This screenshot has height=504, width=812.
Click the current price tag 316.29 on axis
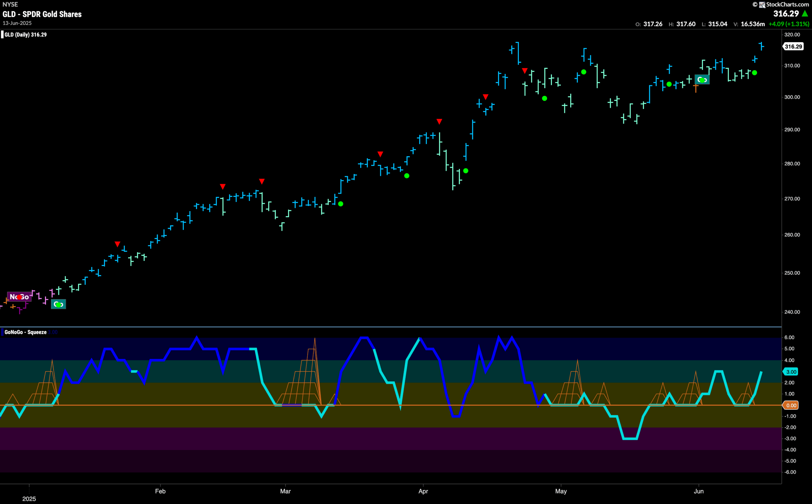coord(793,46)
